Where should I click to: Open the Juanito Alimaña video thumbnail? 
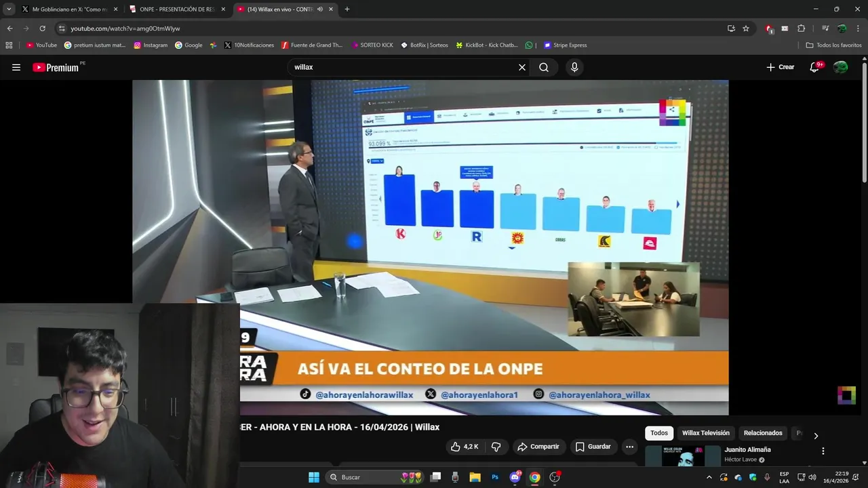tap(683, 456)
